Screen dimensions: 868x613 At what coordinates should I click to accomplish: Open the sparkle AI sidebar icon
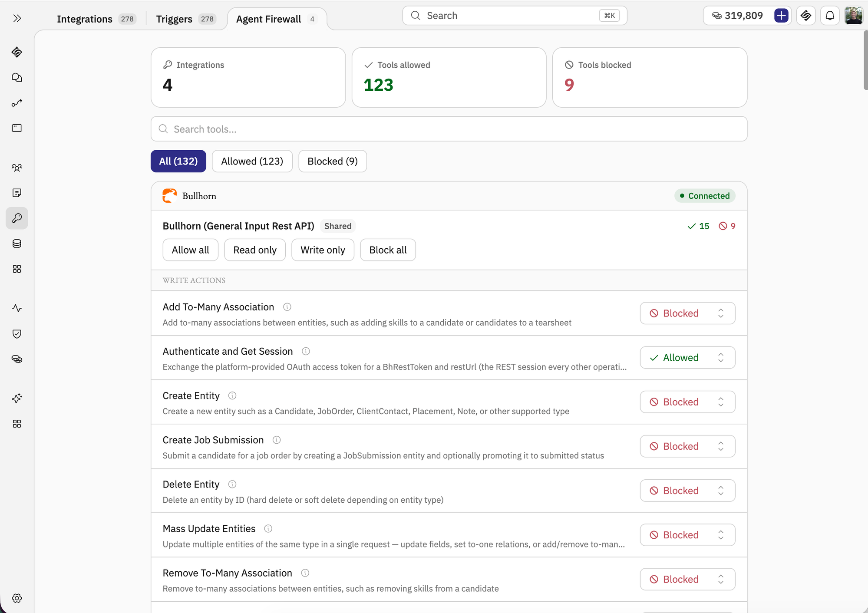tap(17, 399)
